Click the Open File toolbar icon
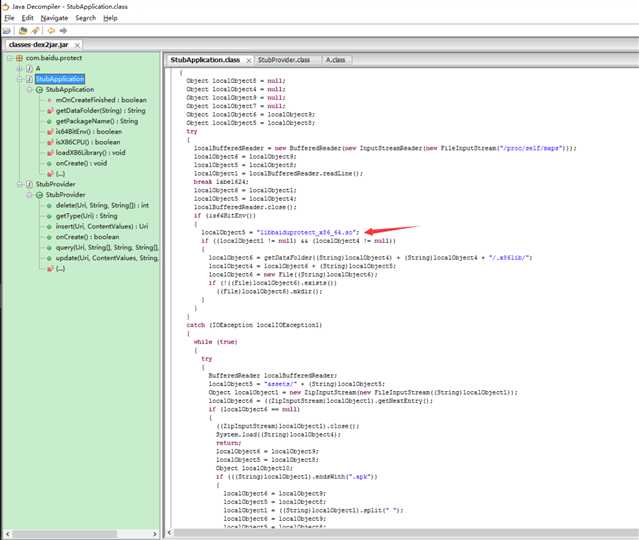 click(7, 31)
